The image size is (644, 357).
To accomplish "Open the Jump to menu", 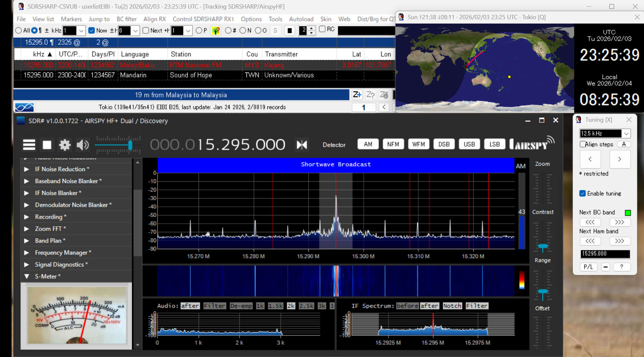I will pos(99,19).
